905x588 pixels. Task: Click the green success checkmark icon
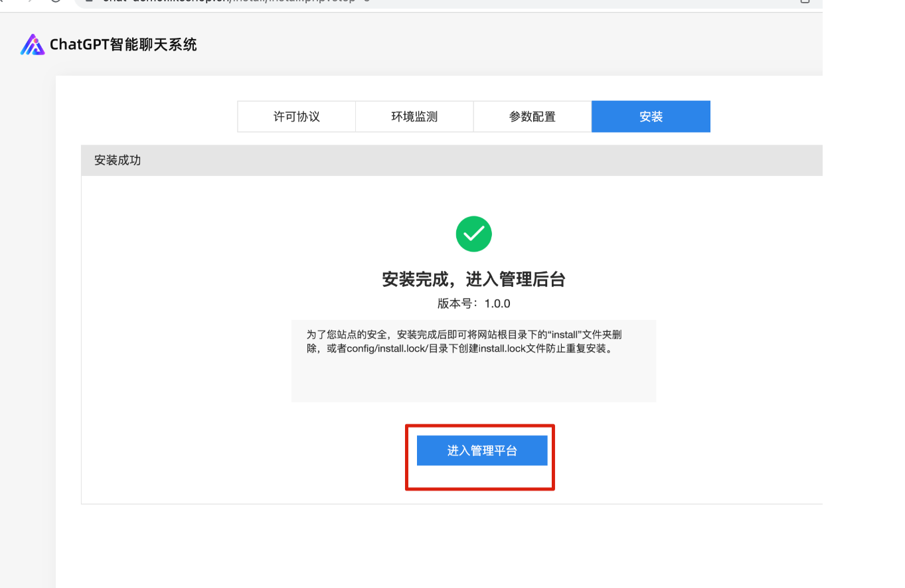(473, 234)
